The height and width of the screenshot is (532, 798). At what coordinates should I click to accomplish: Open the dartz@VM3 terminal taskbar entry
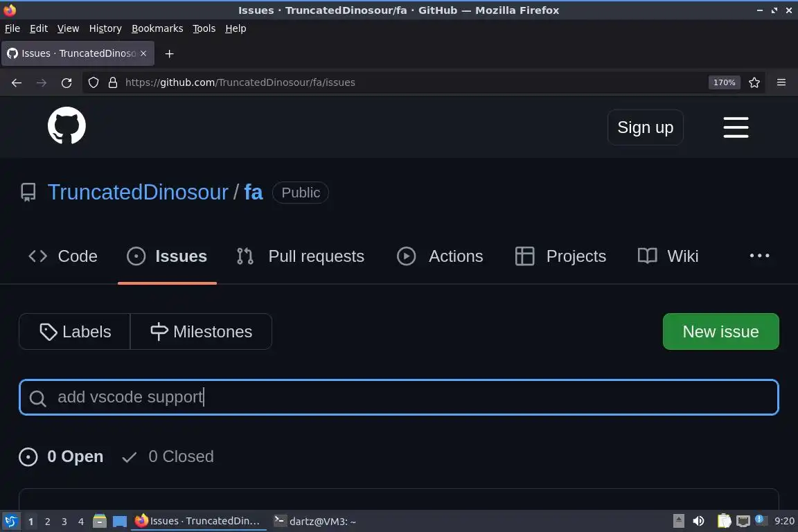point(316,521)
